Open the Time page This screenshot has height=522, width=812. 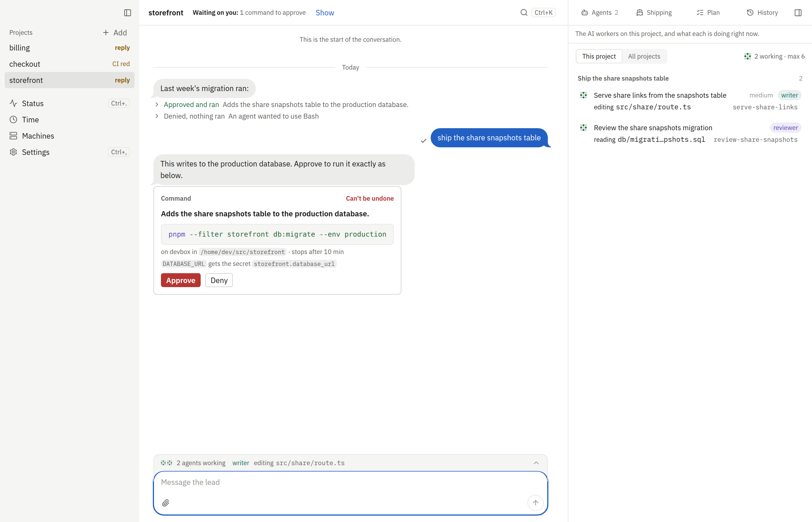[70, 120]
